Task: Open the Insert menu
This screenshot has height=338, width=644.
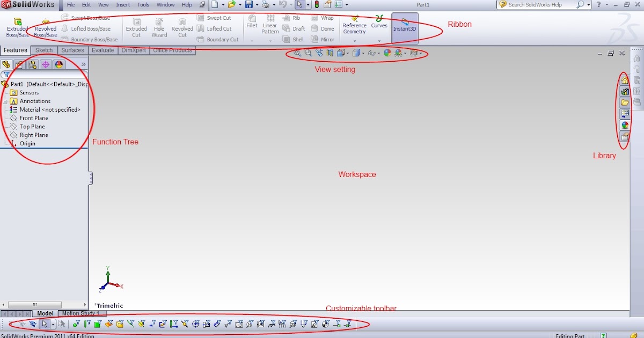Action: coord(122,4)
